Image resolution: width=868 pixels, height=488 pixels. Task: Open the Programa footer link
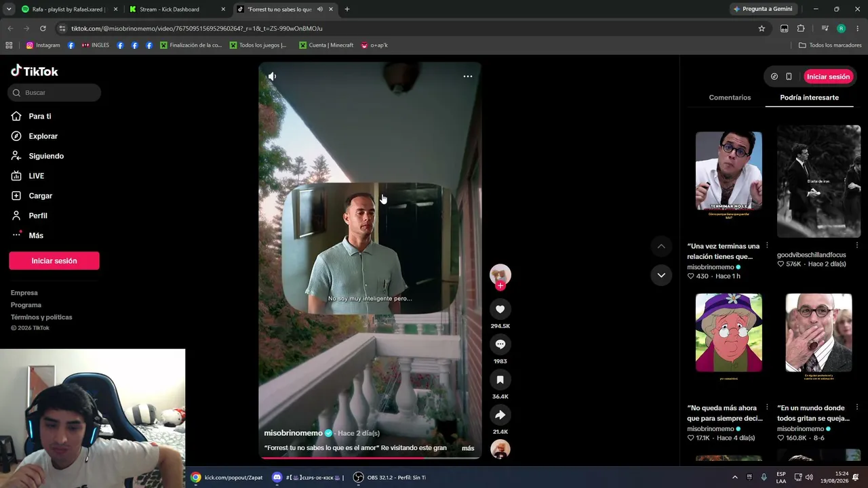click(26, 305)
